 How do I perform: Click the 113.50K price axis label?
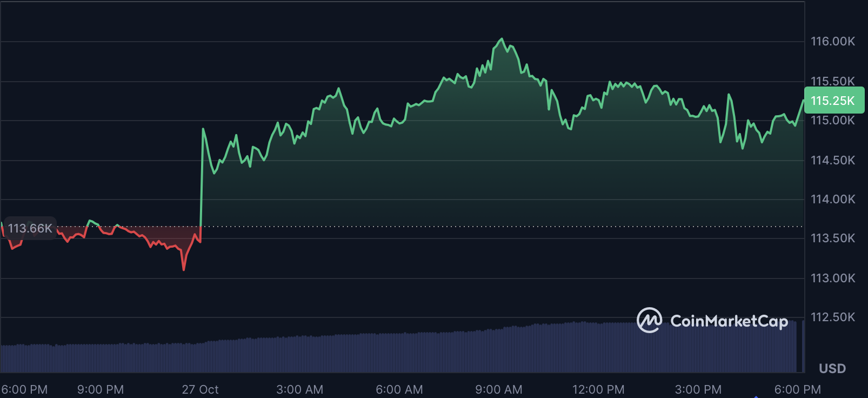point(833,238)
